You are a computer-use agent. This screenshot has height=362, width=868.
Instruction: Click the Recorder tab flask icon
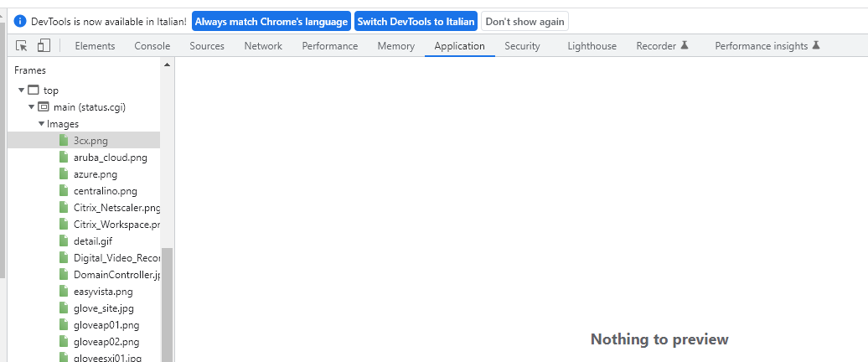(685, 46)
